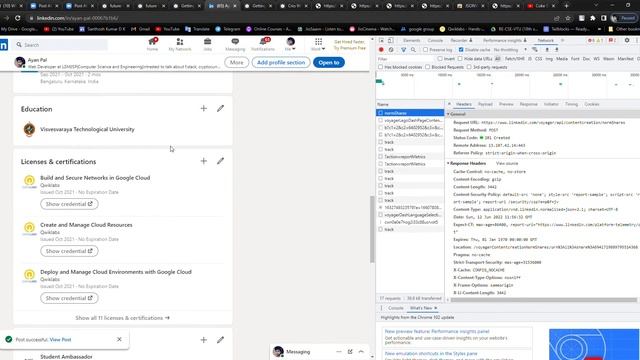The height and width of the screenshot is (360, 640).
Task: Open DevTools settings gear
Action: (x=627, y=40)
